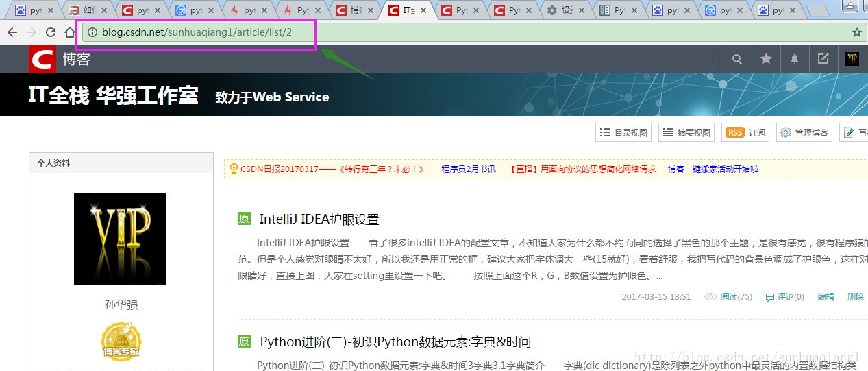Subscribe via the RSS 订阅 button
This screenshot has height=371, width=868.
pos(745,132)
